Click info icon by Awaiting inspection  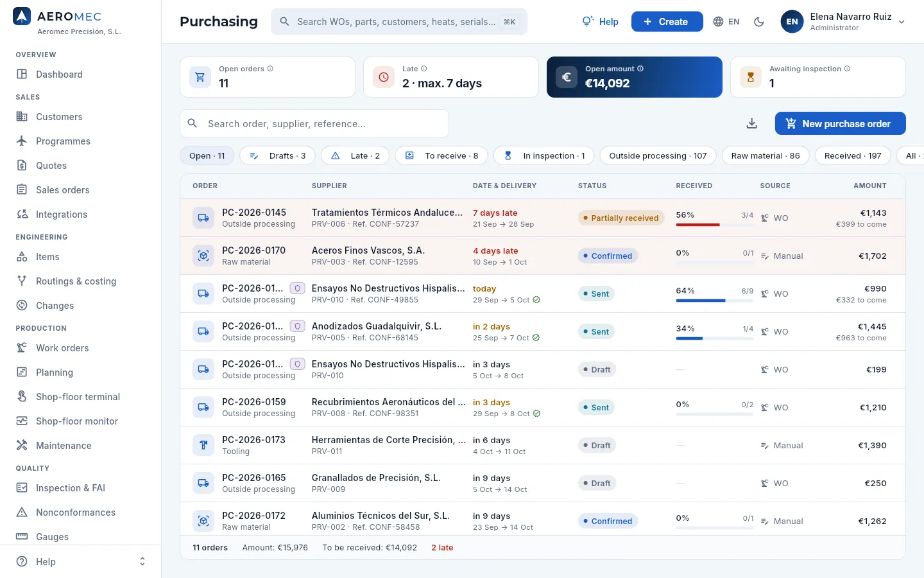pyautogui.click(x=847, y=69)
